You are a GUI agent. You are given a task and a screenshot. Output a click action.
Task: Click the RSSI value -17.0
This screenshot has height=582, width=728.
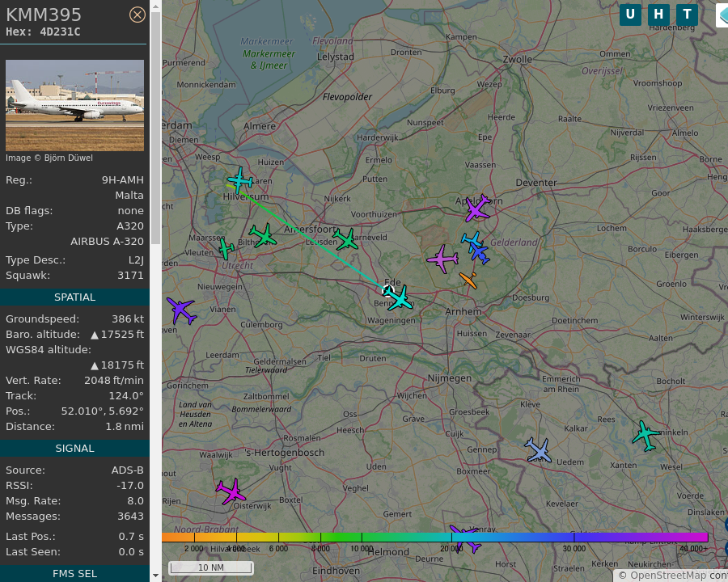tap(130, 486)
